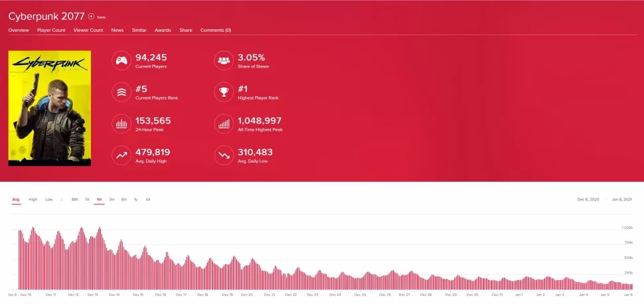The width and height of the screenshot is (644, 304).
Task: Click the Dec 13 axis label
Action: (x=93, y=295)
